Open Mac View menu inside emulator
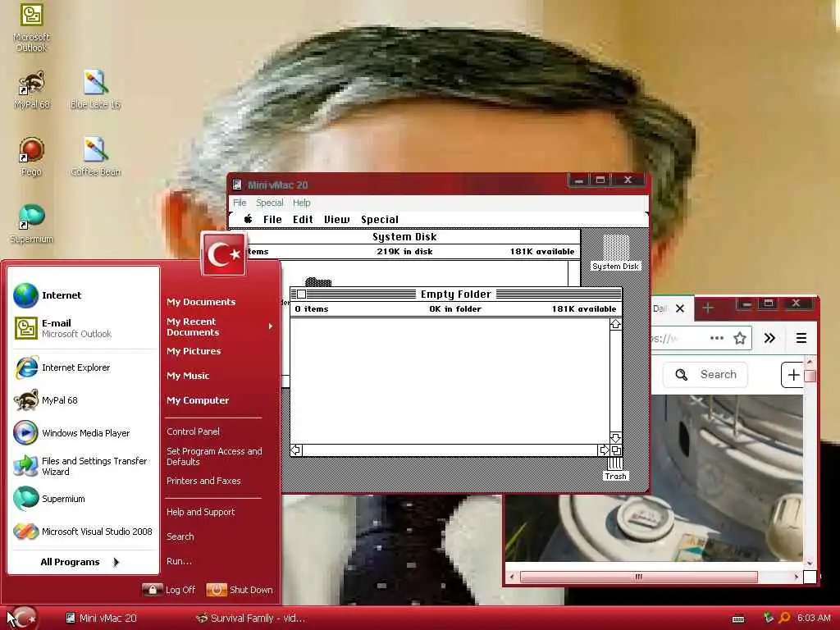Viewport: 840px width, 630px height. point(336,219)
